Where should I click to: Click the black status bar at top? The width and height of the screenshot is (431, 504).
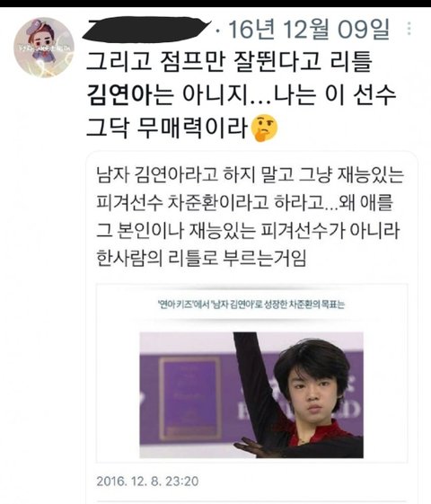click(215, 4)
